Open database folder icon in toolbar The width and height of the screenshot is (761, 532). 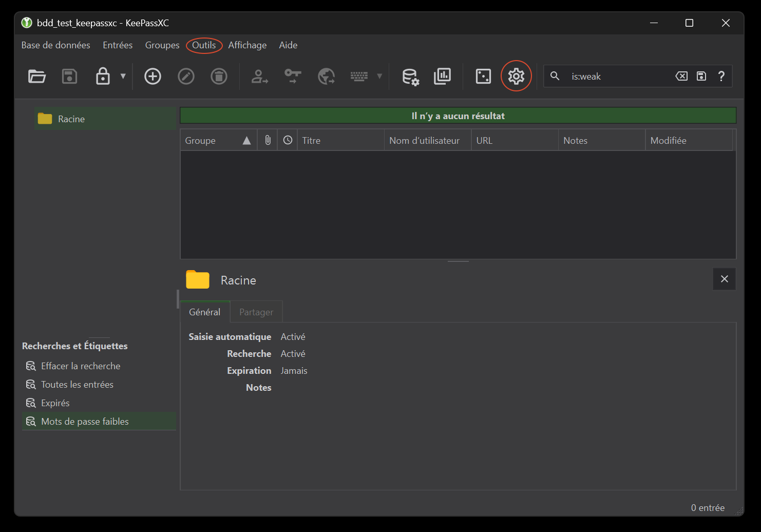tap(36, 77)
